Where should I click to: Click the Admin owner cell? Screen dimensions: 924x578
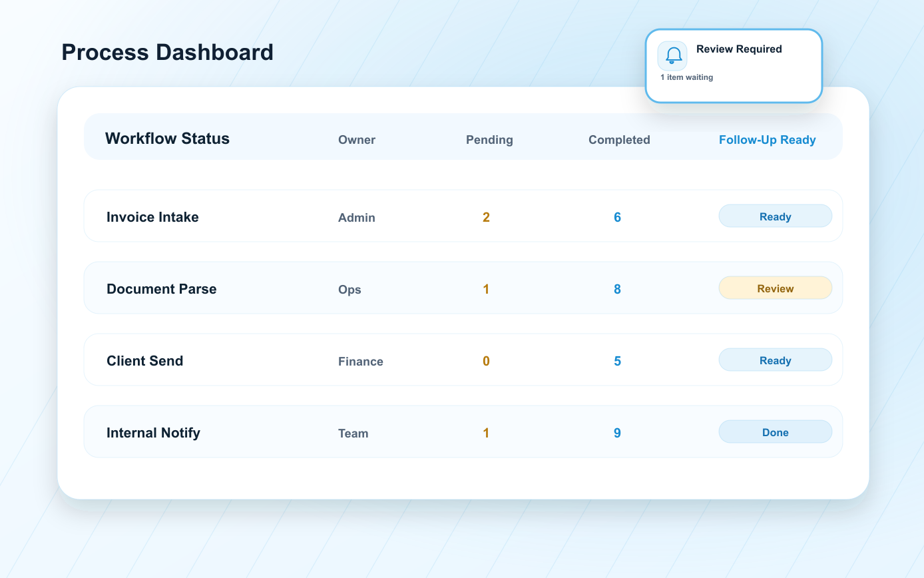tap(357, 218)
